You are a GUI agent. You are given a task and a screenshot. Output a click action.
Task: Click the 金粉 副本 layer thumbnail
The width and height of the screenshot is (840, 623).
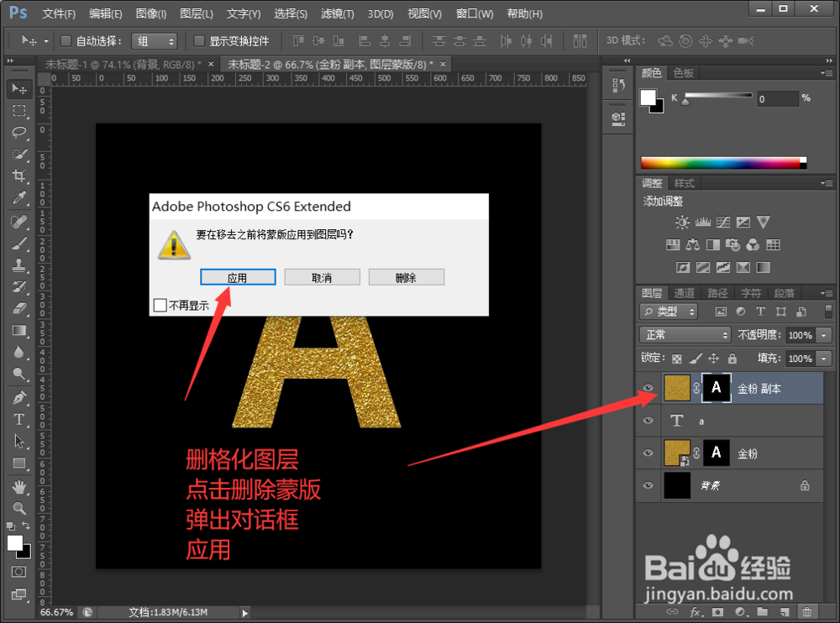(x=677, y=388)
